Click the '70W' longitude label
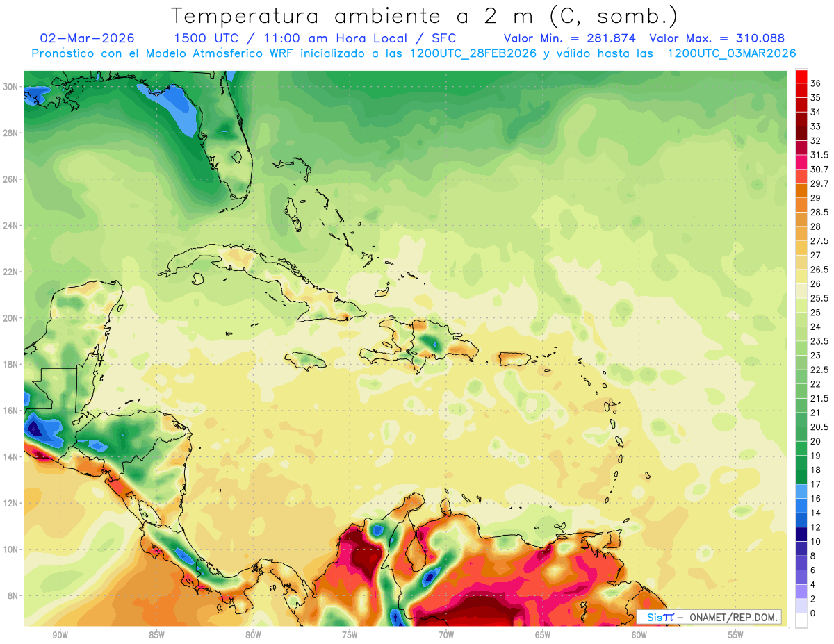834x644 pixels. point(446,636)
